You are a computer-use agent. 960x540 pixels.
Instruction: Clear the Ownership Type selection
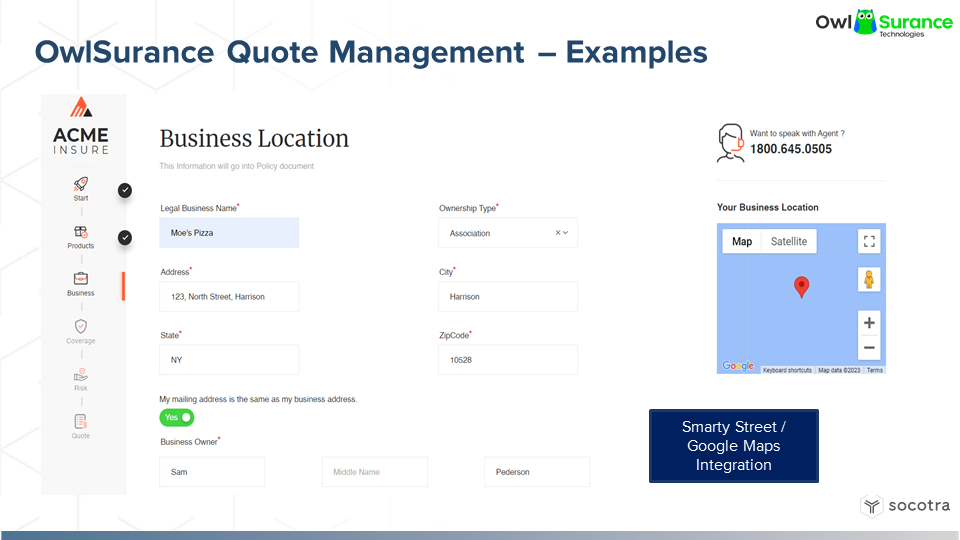click(x=558, y=233)
